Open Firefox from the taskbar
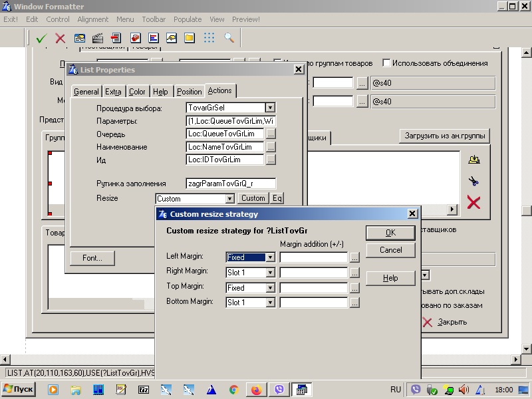 (x=256, y=390)
